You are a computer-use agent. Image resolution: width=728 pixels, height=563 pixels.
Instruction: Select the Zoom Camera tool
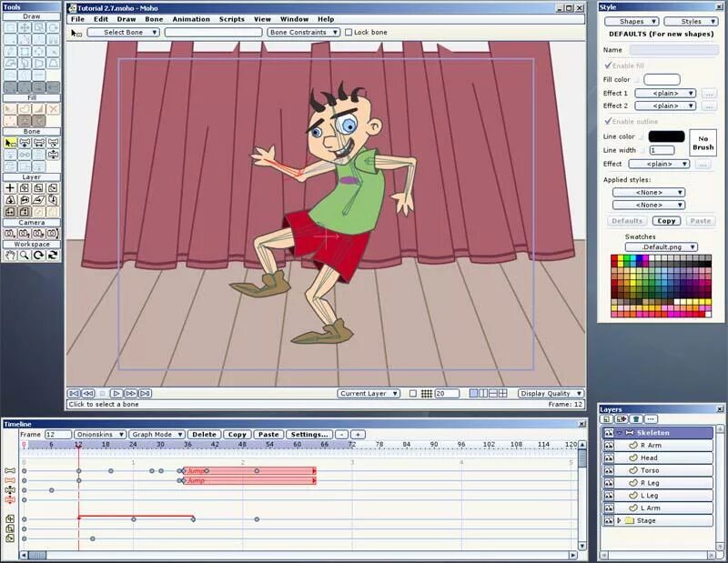(25, 234)
